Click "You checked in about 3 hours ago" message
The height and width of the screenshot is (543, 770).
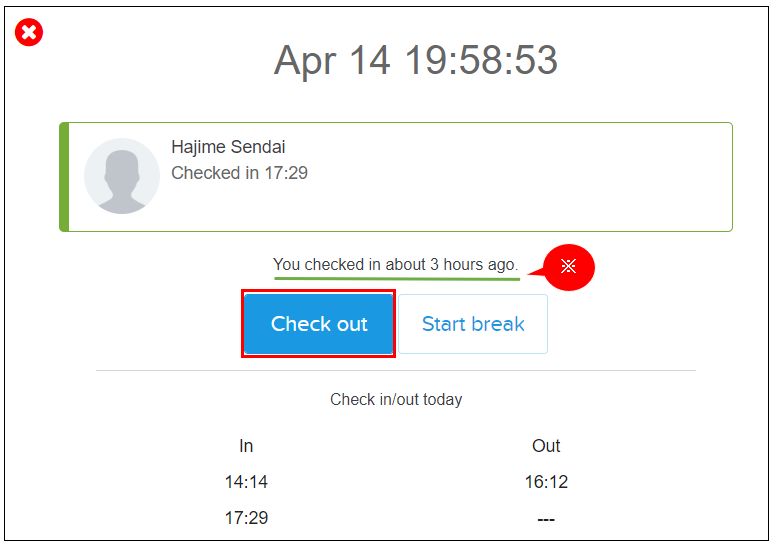pos(395,265)
